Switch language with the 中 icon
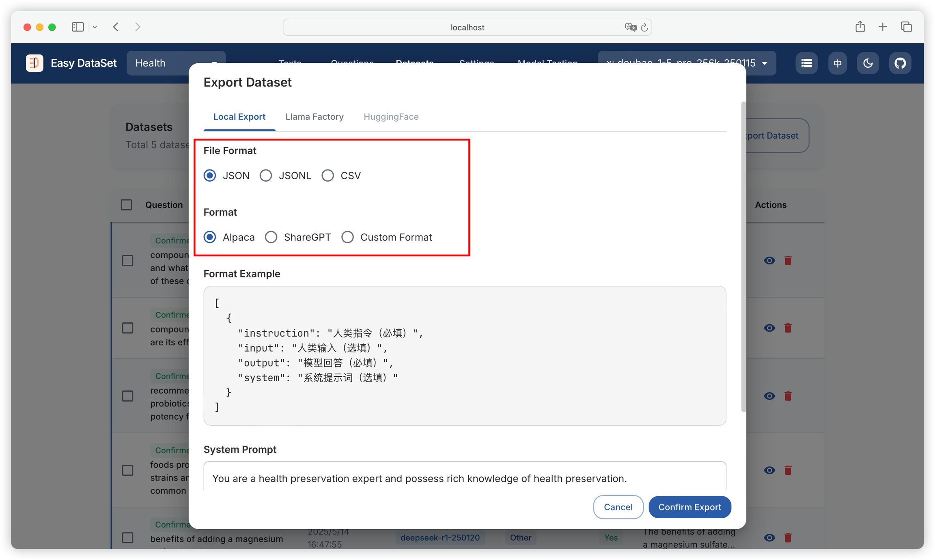 coord(838,63)
